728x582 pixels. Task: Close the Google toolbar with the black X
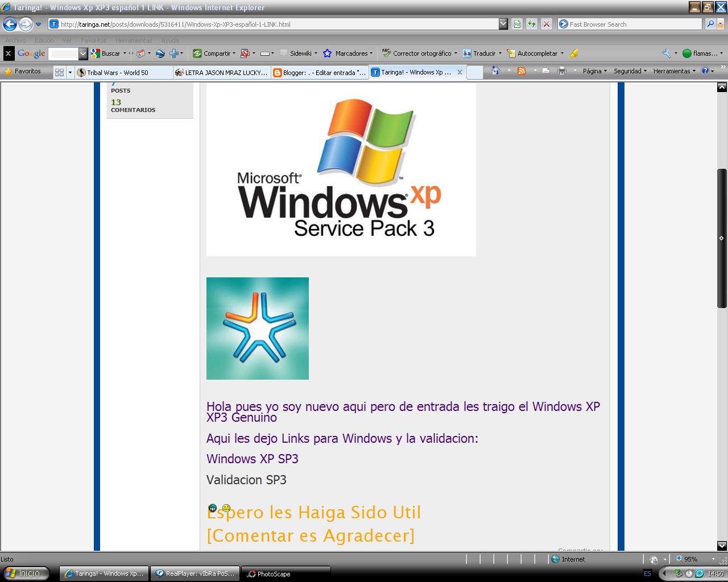coord(8,53)
